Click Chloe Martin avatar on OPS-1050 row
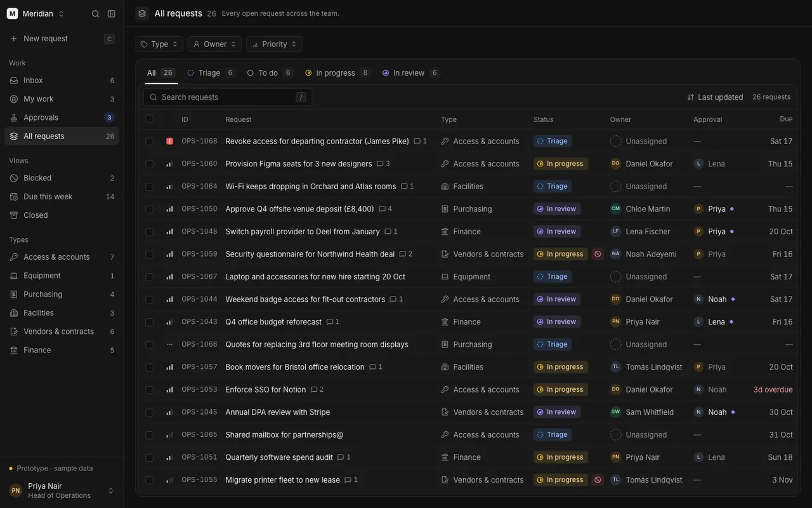Screen dimensions: 812x508 click(615, 209)
